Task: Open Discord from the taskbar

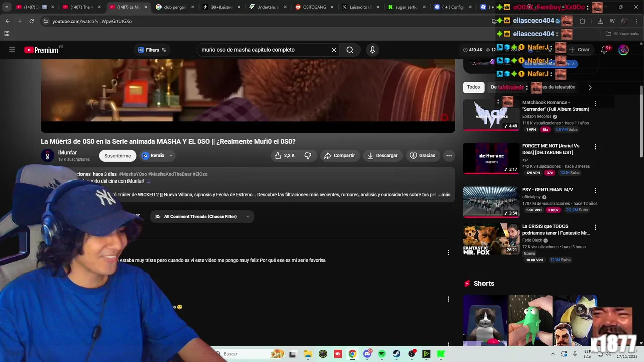Action: [x=367, y=354]
